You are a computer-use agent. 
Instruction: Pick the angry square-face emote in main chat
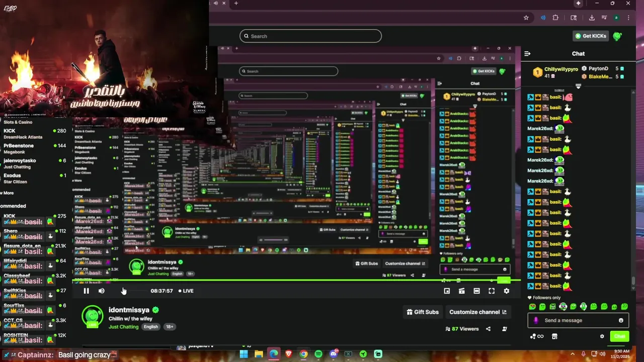tap(553, 307)
